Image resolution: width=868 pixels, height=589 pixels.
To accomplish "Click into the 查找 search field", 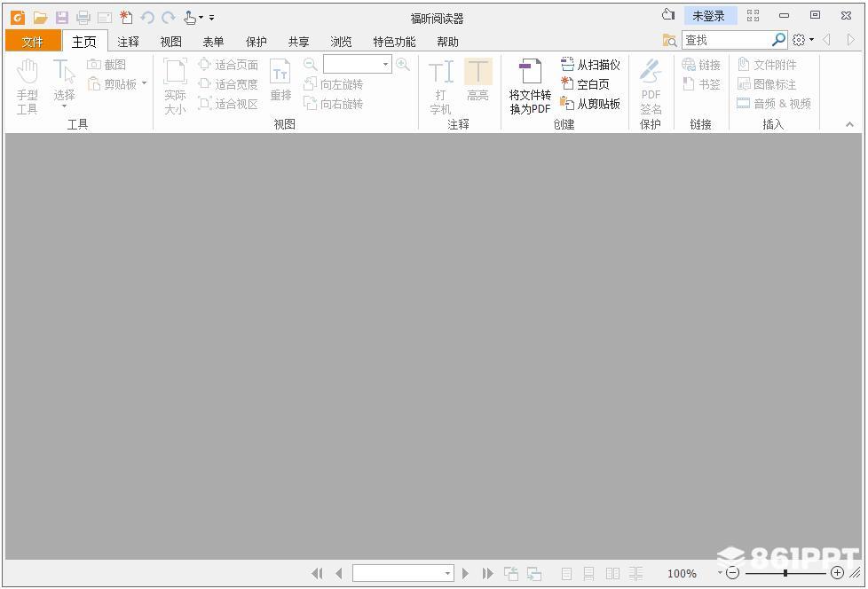I will [727, 40].
